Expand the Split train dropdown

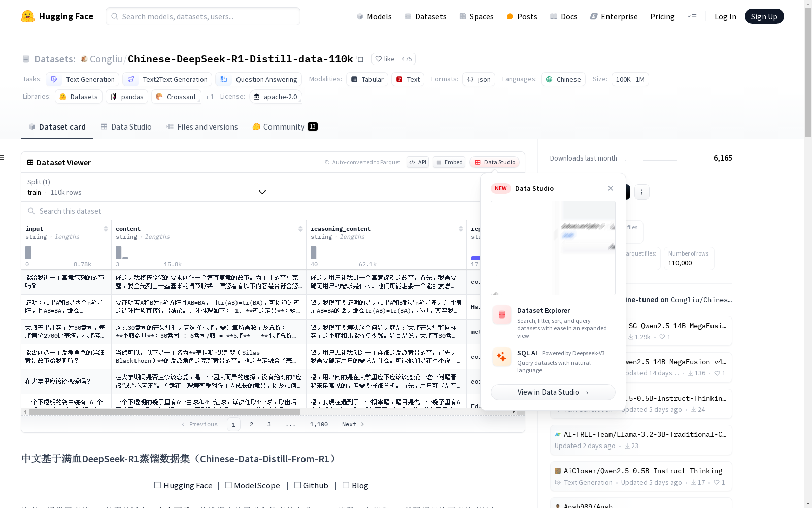click(147, 187)
